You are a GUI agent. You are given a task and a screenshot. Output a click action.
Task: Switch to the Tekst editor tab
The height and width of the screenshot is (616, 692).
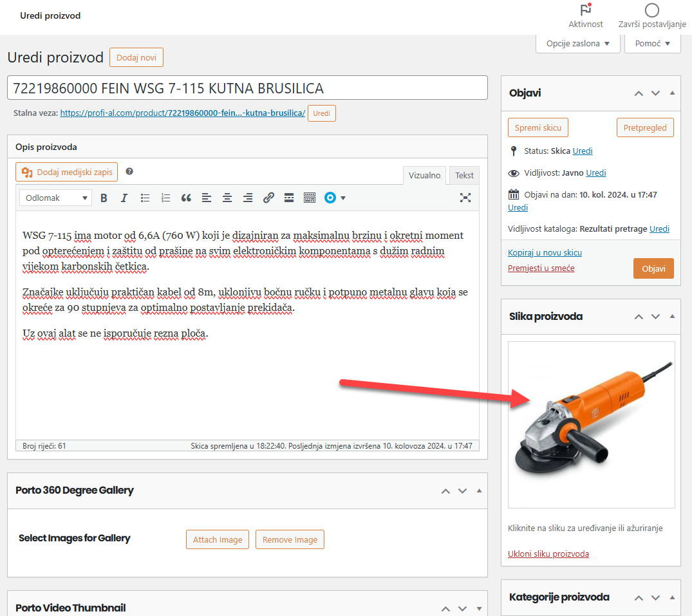point(464,175)
